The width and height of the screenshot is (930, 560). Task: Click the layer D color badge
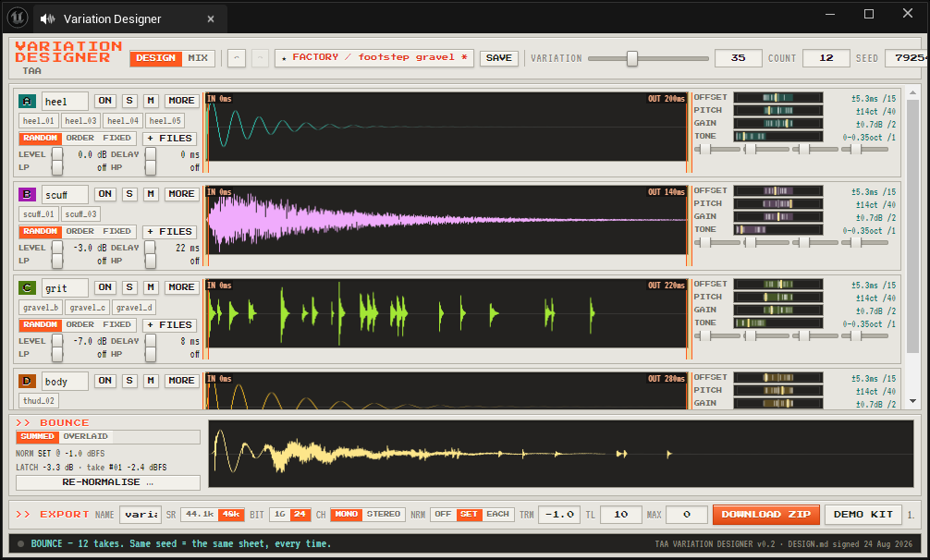28,381
